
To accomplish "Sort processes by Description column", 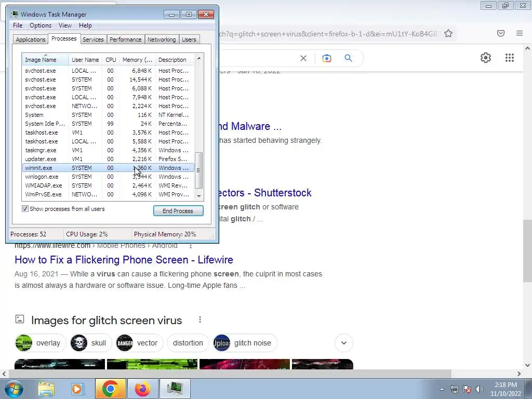I will click(x=175, y=59).
